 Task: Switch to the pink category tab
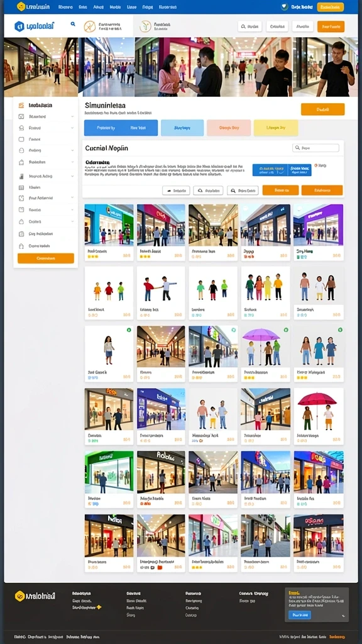(x=229, y=128)
